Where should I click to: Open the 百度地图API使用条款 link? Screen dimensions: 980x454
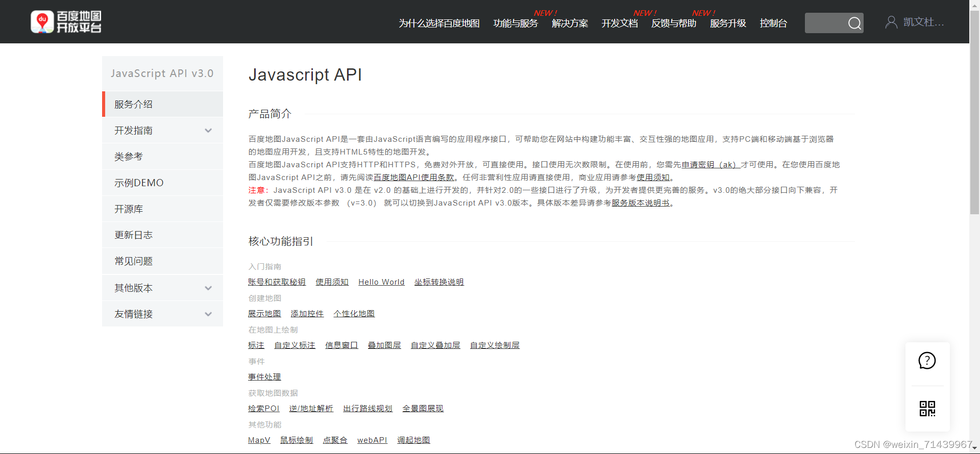tap(414, 178)
